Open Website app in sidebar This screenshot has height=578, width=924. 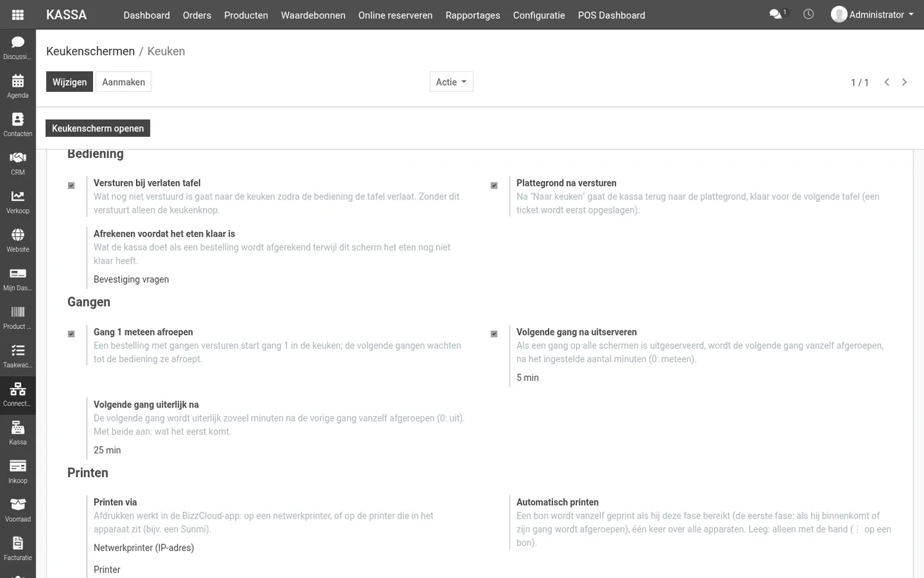[18, 240]
